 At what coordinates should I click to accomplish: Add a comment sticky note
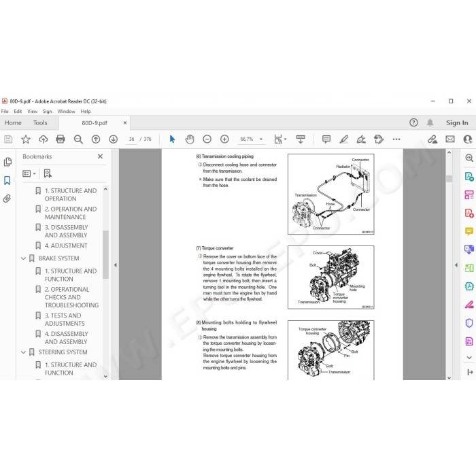click(326, 139)
